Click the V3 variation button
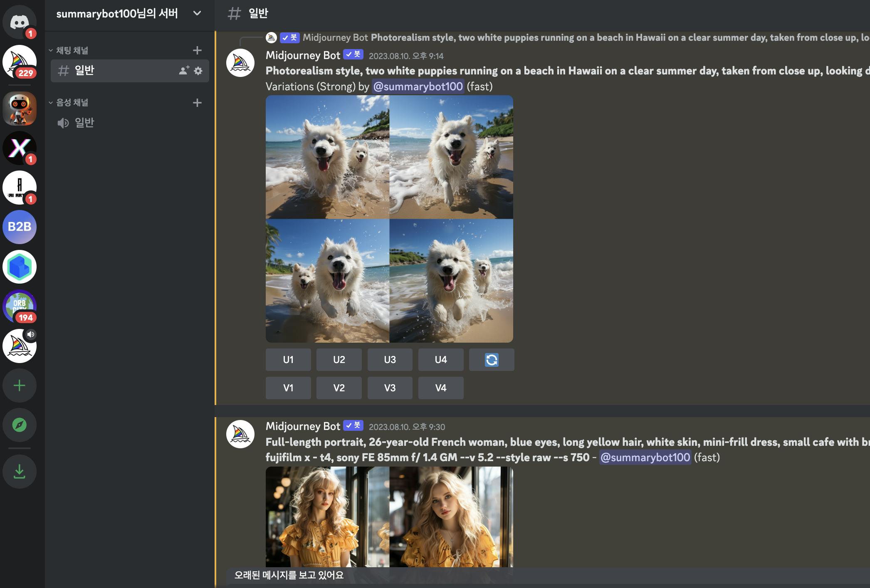The width and height of the screenshot is (870, 588). pyautogui.click(x=390, y=388)
